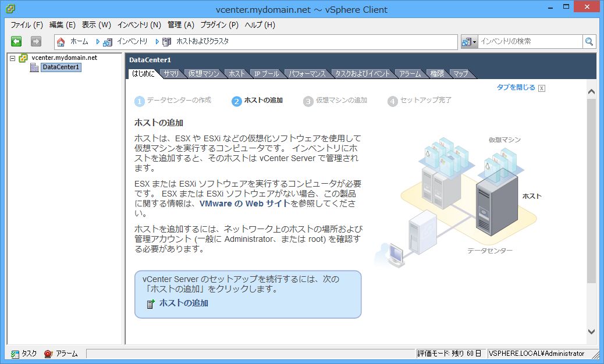Click the 評価モード: 残り 60 日 status text
The height and width of the screenshot is (364, 604).
(x=450, y=354)
